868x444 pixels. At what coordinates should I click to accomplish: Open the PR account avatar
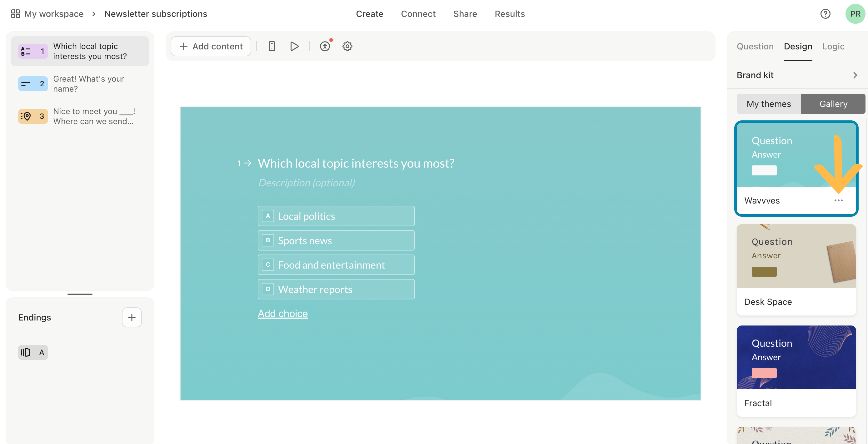[855, 14]
